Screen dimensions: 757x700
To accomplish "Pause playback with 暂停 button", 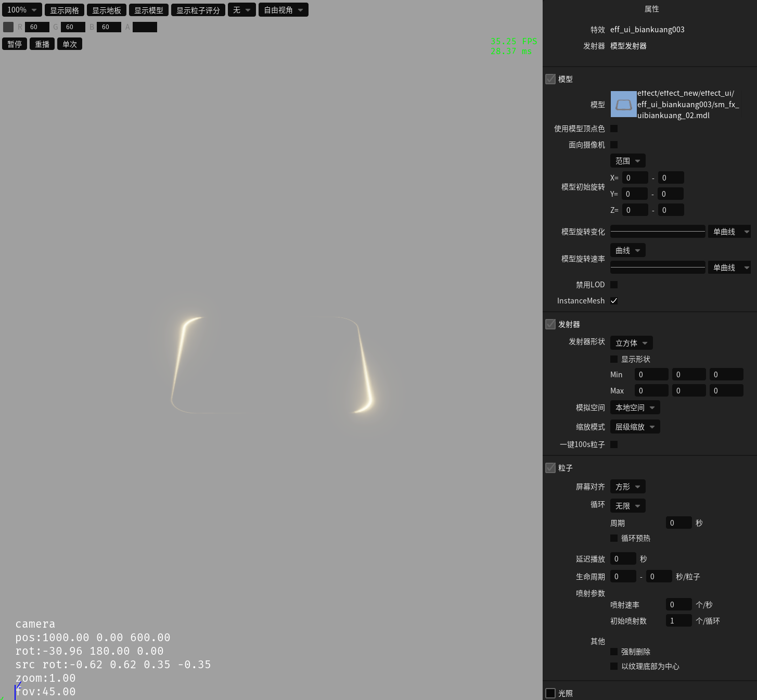I will [x=15, y=44].
